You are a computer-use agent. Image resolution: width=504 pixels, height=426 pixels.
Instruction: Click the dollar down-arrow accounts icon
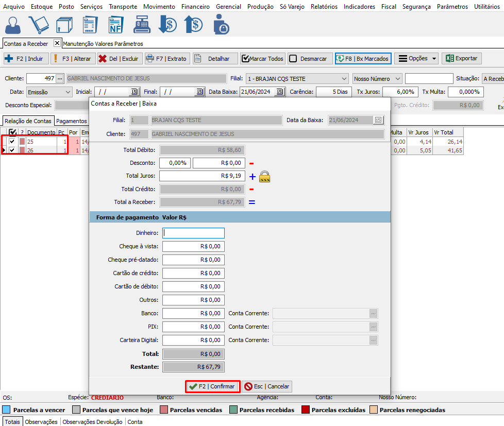point(167,25)
